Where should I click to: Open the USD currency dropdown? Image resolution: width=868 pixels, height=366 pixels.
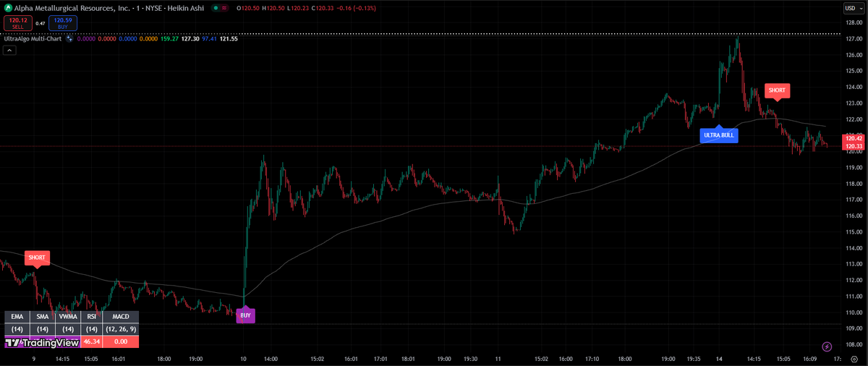coord(854,7)
